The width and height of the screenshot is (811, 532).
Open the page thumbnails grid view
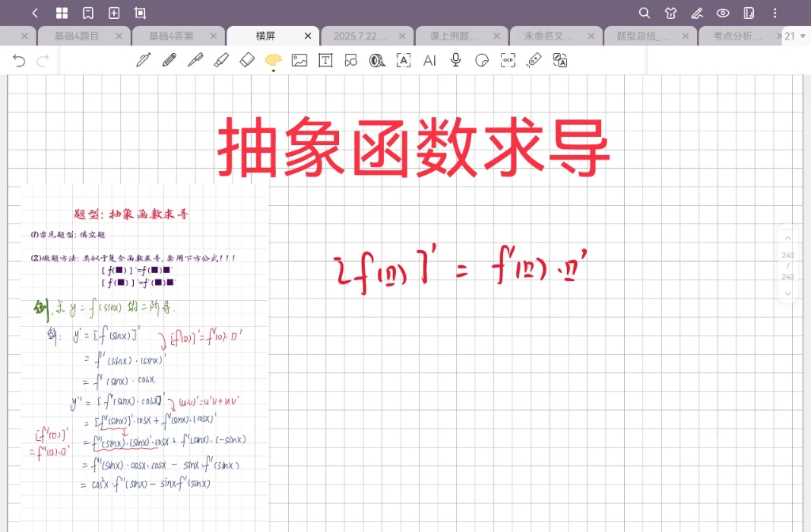pyautogui.click(x=62, y=13)
